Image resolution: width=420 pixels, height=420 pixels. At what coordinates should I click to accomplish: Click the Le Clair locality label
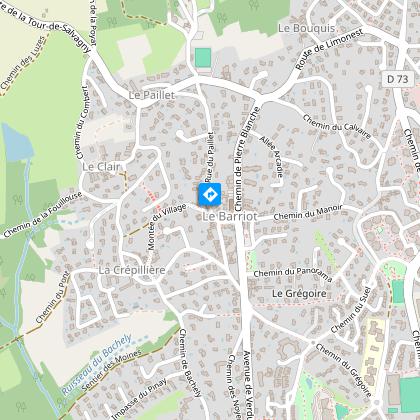click(101, 167)
